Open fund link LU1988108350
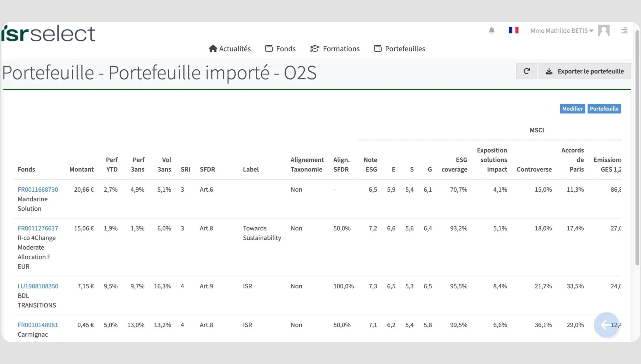Image resolution: width=641 pixels, height=364 pixels. [x=38, y=286]
